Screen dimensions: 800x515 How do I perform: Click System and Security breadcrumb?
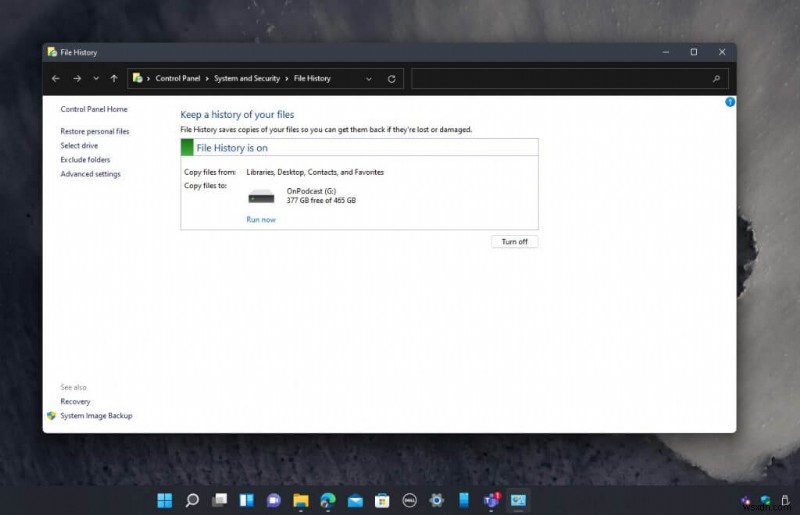(247, 78)
